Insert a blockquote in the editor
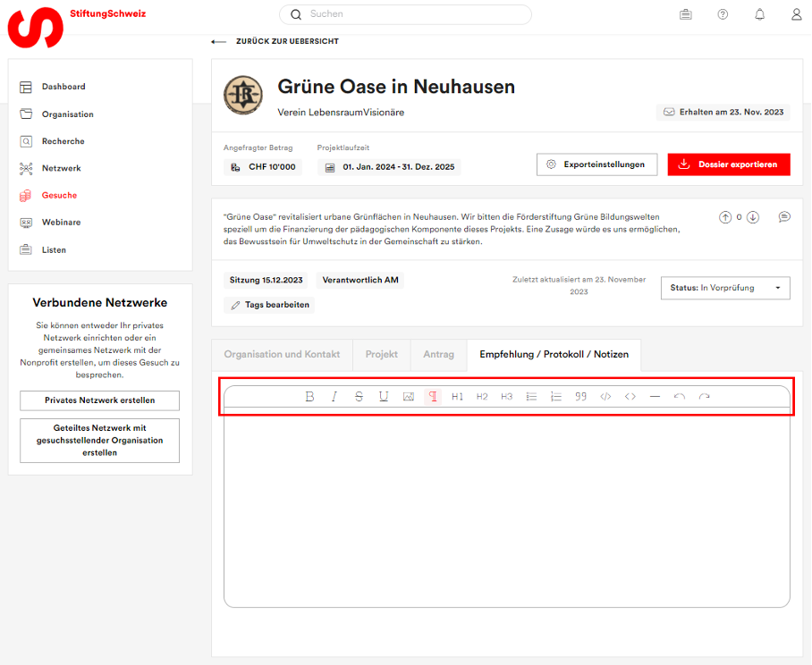This screenshot has width=812, height=665. pyautogui.click(x=580, y=397)
